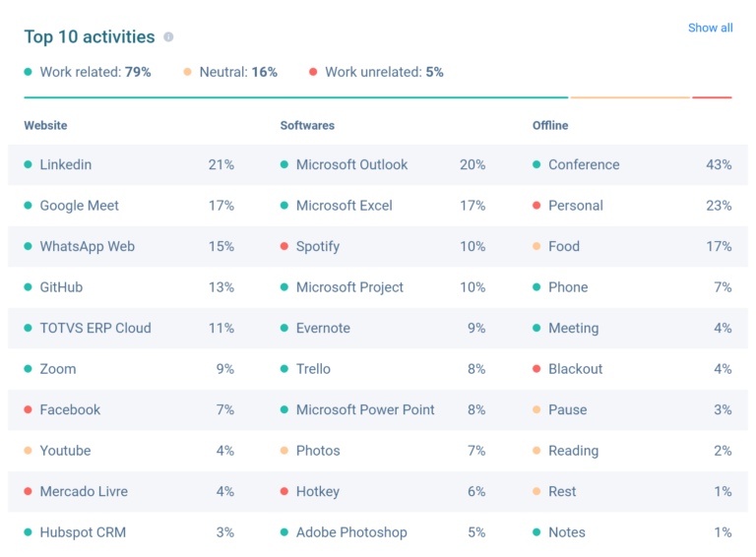The height and width of the screenshot is (557, 756).
Task: Click the orange status dot beside Youtube
Action: pos(29,451)
